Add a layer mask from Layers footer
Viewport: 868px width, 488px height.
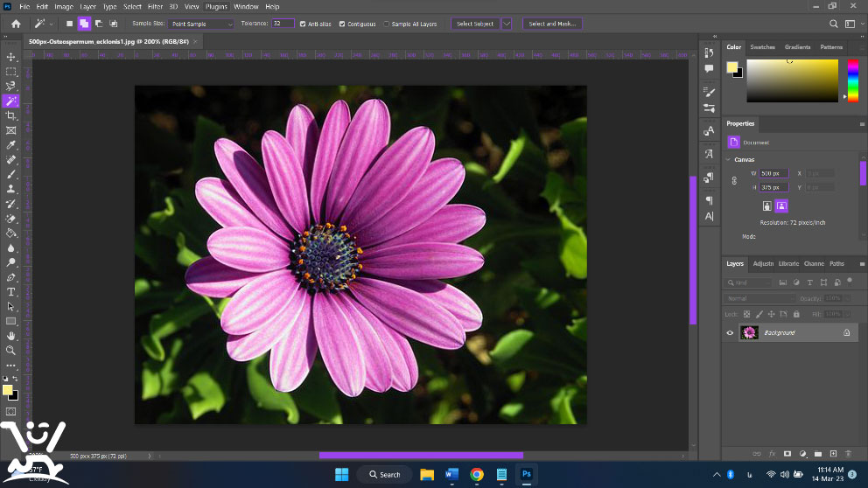pyautogui.click(x=787, y=454)
